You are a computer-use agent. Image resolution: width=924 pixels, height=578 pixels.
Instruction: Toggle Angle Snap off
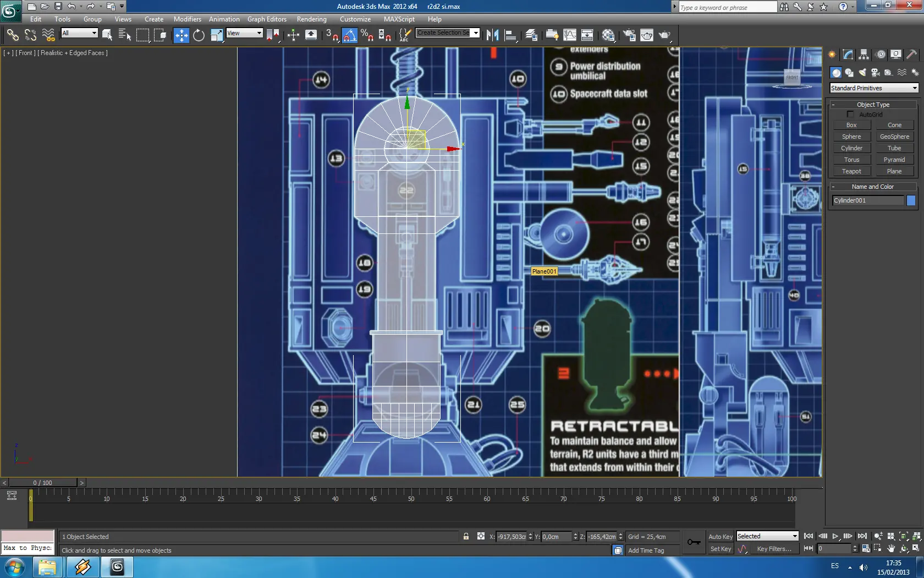point(349,35)
